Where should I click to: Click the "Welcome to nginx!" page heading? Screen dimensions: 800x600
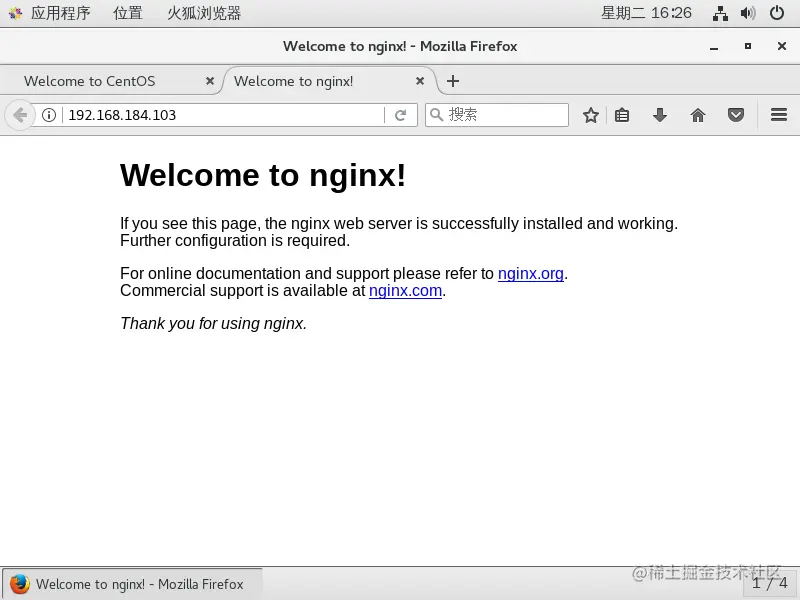263,176
